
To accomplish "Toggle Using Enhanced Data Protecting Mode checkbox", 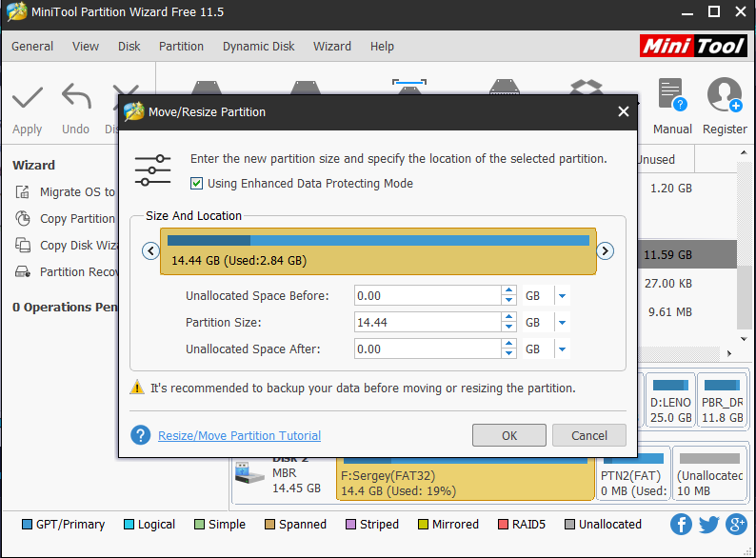I will tap(196, 183).
